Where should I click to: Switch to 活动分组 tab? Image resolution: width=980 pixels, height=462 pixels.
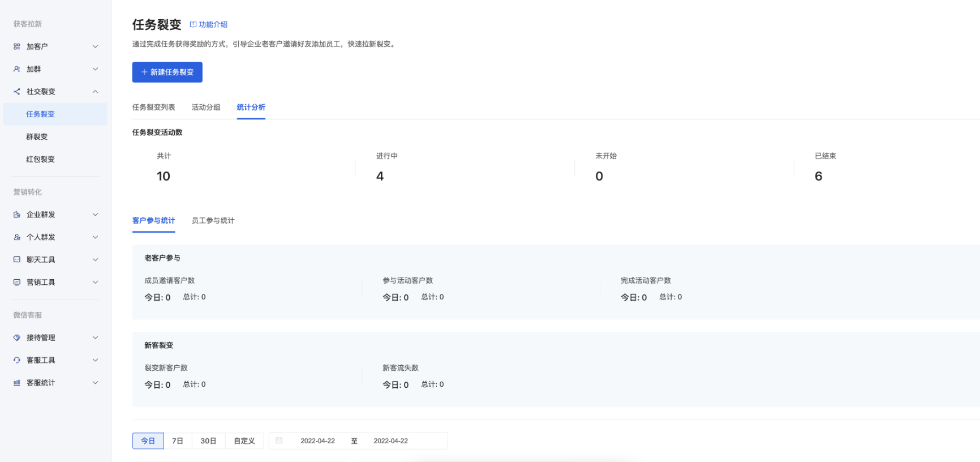pos(206,107)
